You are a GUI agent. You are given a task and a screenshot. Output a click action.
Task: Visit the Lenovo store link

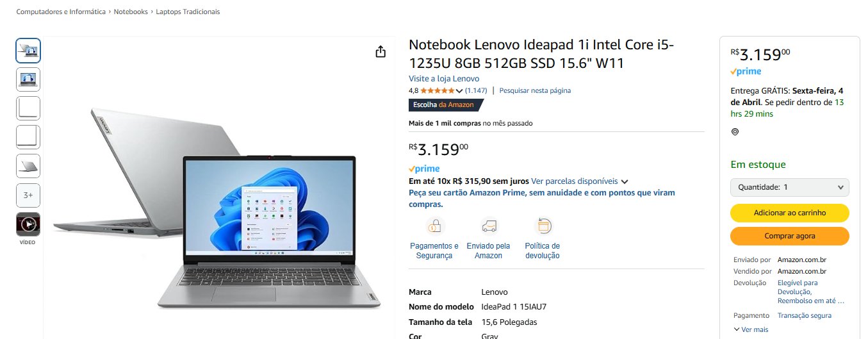click(x=444, y=78)
